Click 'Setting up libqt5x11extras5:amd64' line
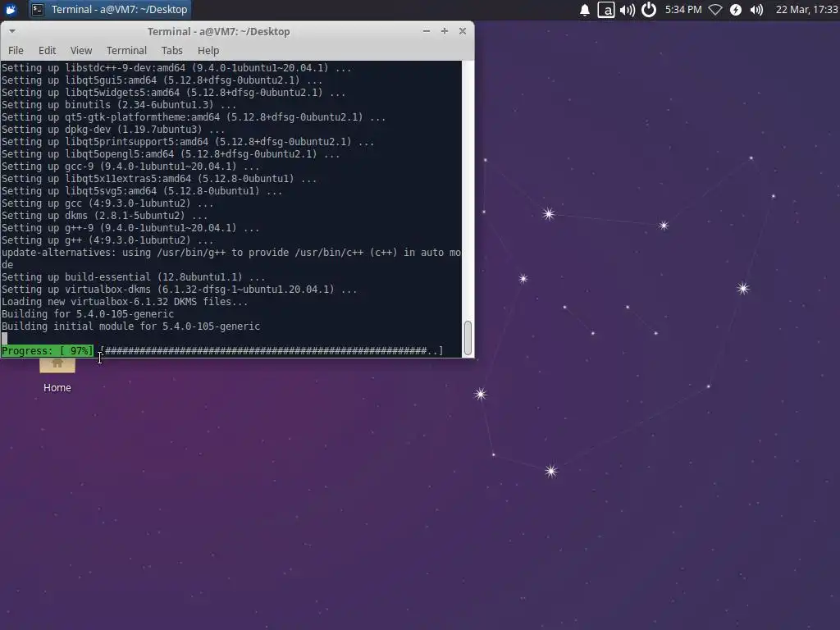 (158, 178)
